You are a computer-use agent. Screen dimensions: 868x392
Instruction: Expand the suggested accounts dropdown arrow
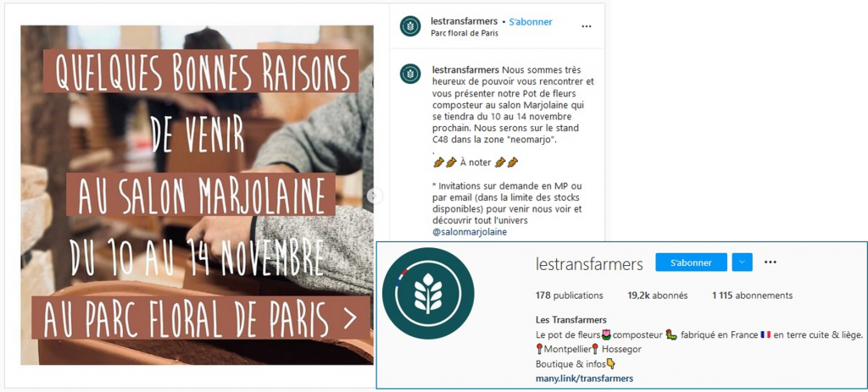coord(742,262)
